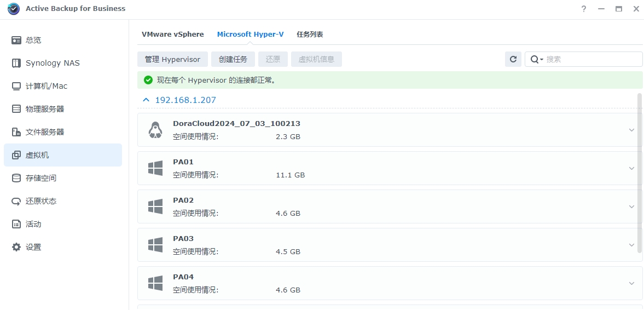Switch to the 任务列表 task list tab

click(x=310, y=34)
